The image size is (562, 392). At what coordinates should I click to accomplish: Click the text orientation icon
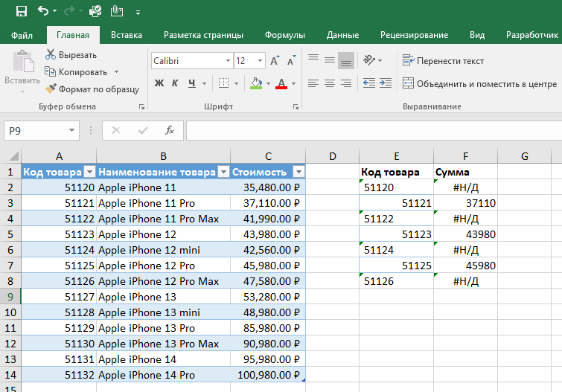[x=369, y=60]
